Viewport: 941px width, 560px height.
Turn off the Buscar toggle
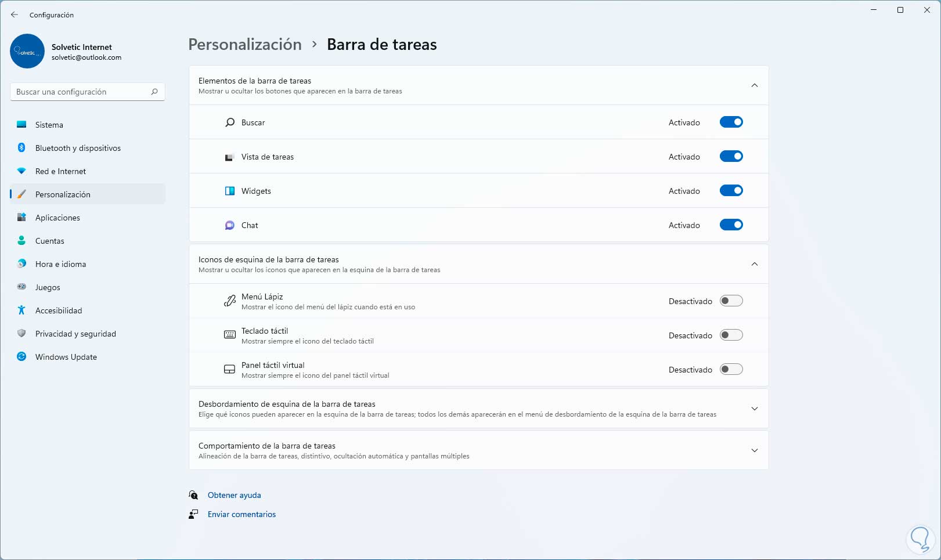(731, 122)
